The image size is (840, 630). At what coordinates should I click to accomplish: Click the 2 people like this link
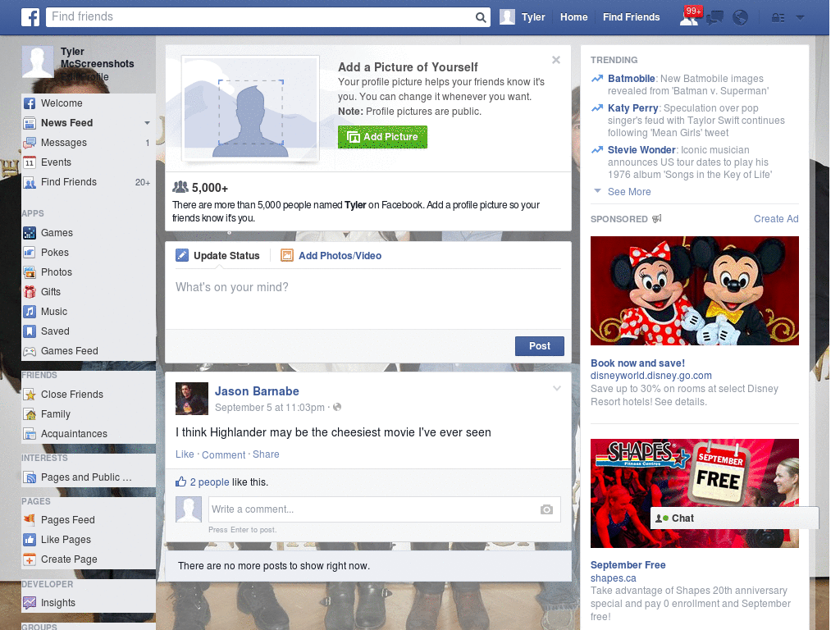(209, 482)
